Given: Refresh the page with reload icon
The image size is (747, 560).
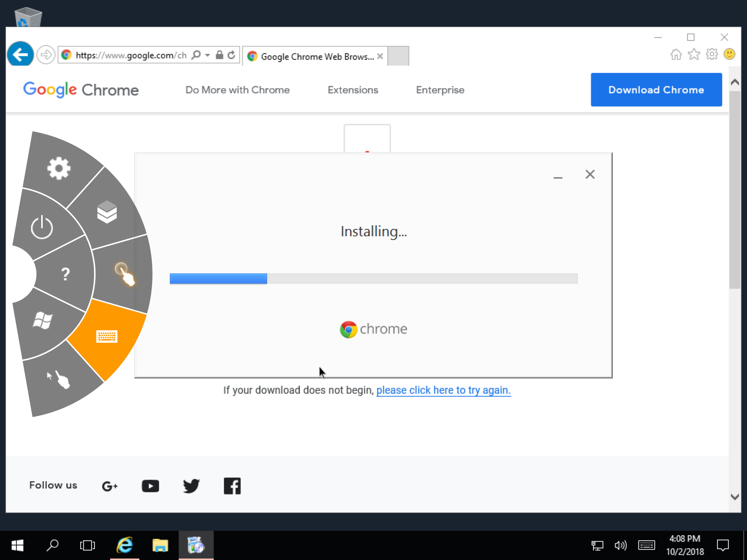Looking at the screenshot, I should pos(232,55).
